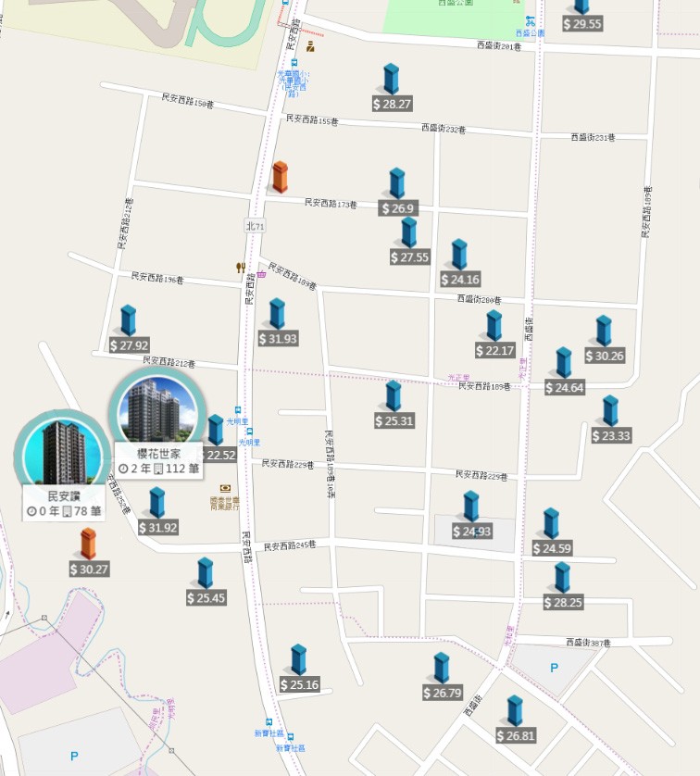Select the blue marker priced $ 26.81
The image size is (700, 776).
pos(515,710)
